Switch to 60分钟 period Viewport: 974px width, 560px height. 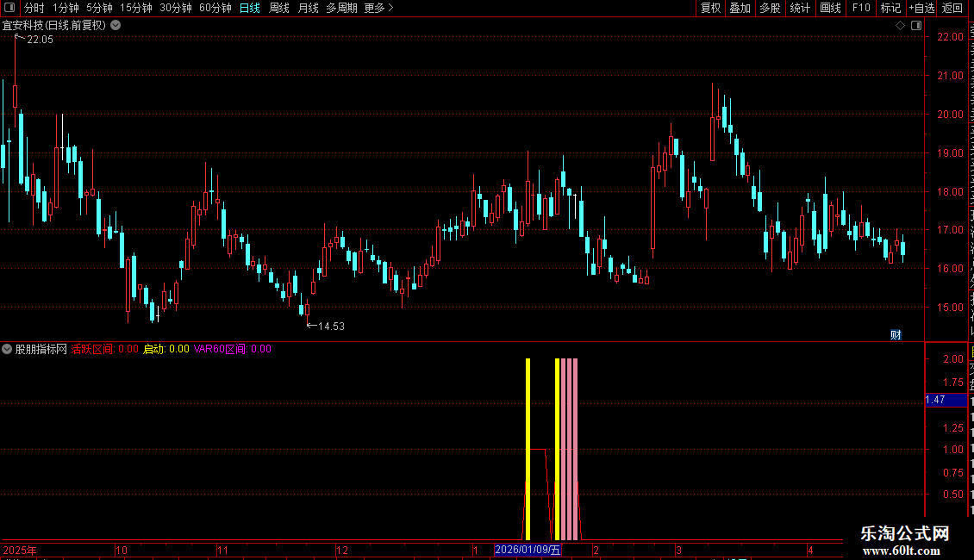pyautogui.click(x=215, y=8)
